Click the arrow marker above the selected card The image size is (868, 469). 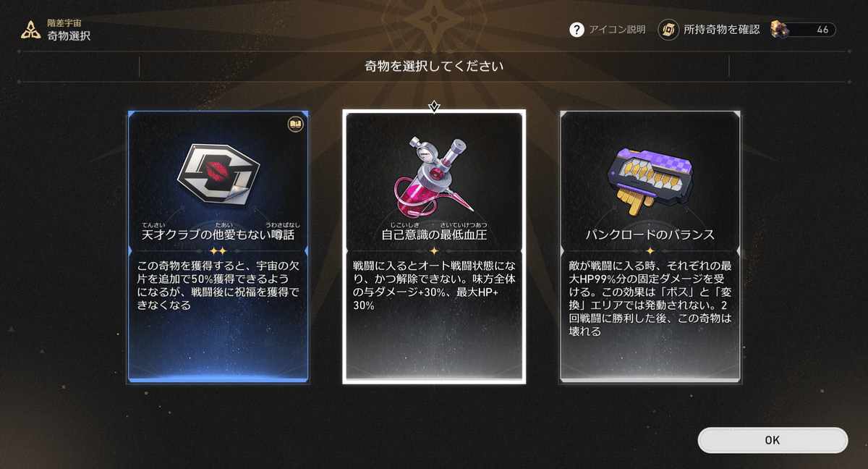pyautogui.click(x=434, y=107)
